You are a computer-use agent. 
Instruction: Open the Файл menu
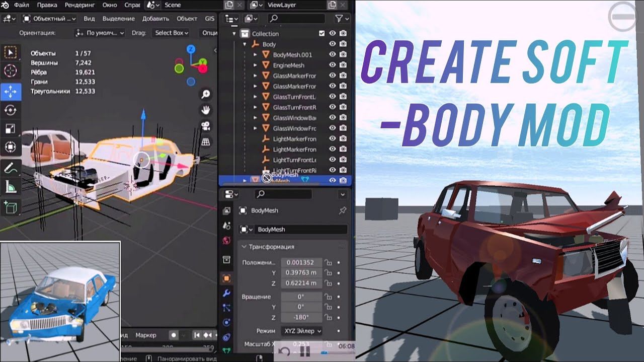pos(21,5)
